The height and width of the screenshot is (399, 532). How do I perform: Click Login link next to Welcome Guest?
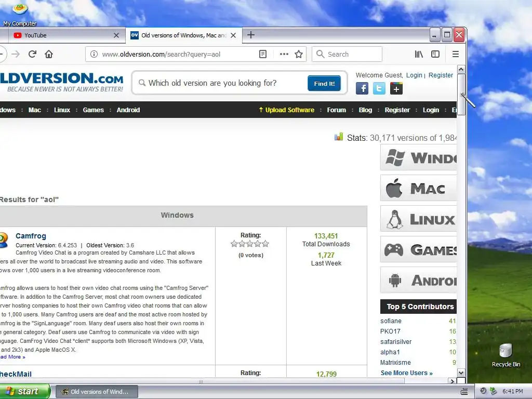coord(414,75)
